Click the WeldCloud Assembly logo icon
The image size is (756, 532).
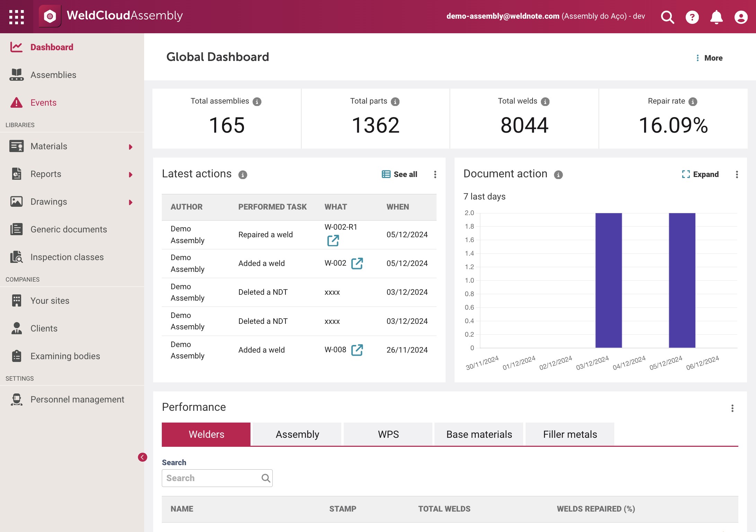coord(50,16)
